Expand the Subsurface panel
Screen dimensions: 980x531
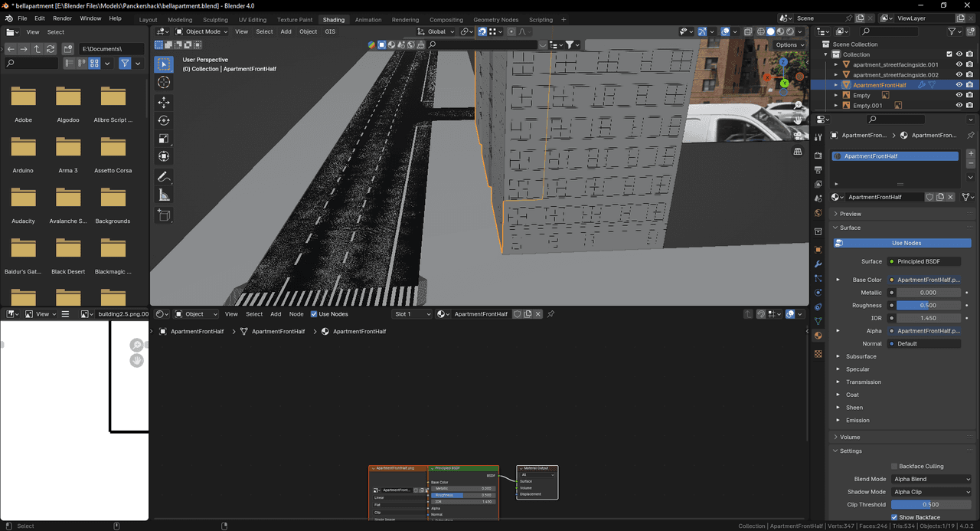pyautogui.click(x=861, y=356)
